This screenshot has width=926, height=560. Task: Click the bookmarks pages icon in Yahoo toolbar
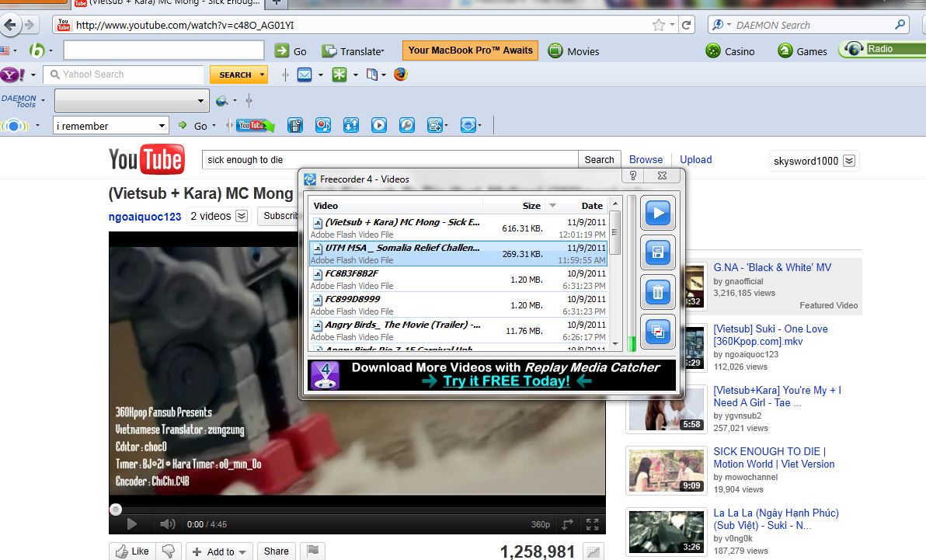372,75
